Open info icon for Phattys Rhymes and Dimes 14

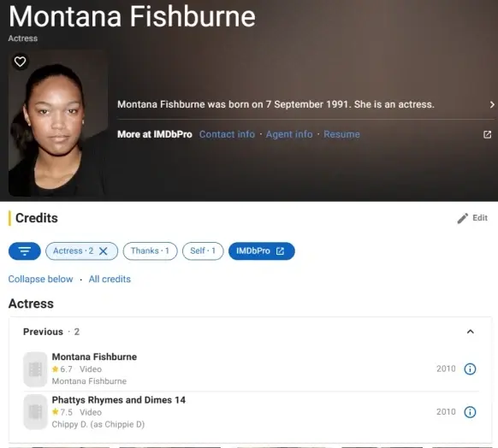[x=470, y=412]
